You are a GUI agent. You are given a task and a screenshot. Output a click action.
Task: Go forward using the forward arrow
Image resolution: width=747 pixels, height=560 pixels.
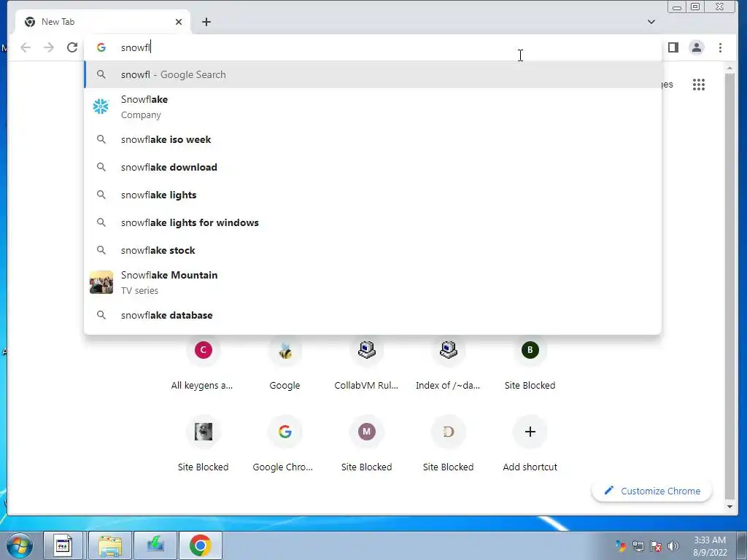pos(49,47)
